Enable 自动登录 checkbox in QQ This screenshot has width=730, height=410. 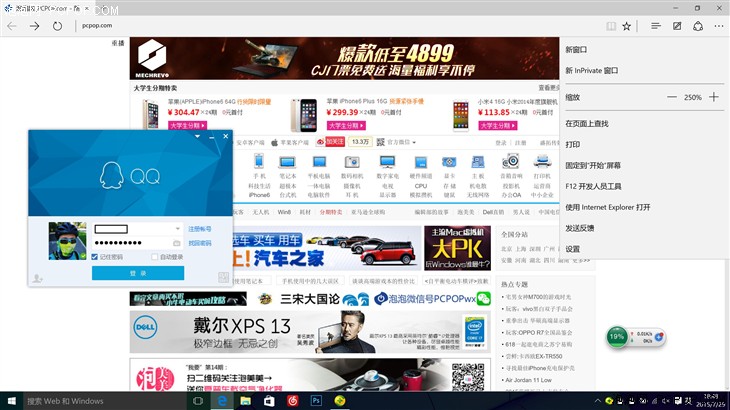click(x=155, y=257)
